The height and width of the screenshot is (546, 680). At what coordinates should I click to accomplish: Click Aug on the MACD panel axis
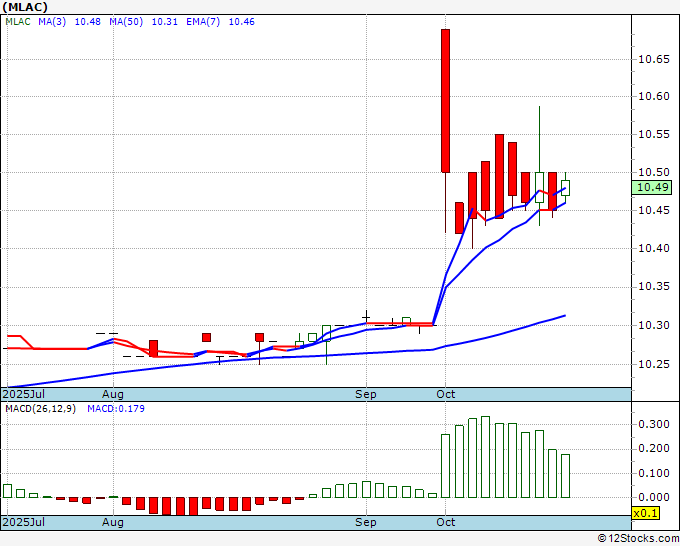point(113,522)
